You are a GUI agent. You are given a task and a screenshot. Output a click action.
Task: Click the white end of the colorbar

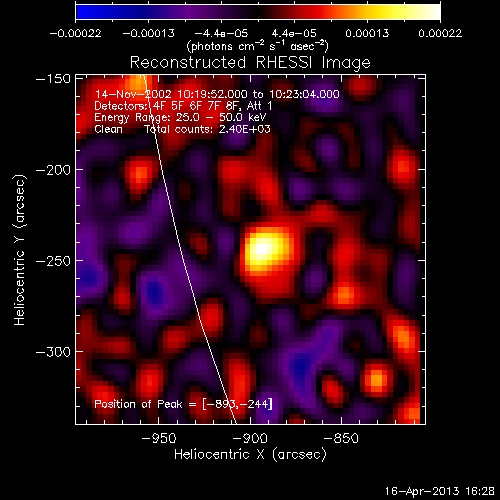point(433,12)
